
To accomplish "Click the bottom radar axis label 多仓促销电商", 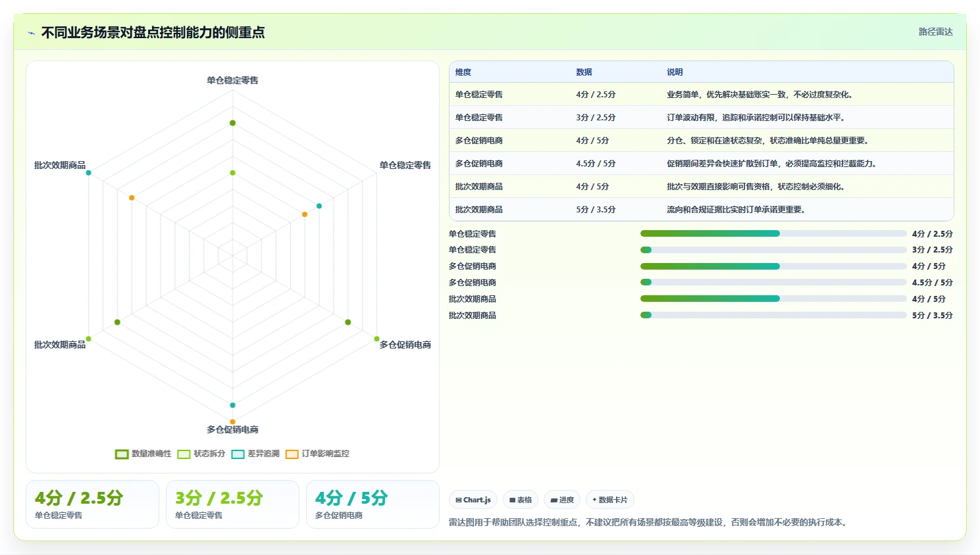I will pyautogui.click(x=232, y=429).
